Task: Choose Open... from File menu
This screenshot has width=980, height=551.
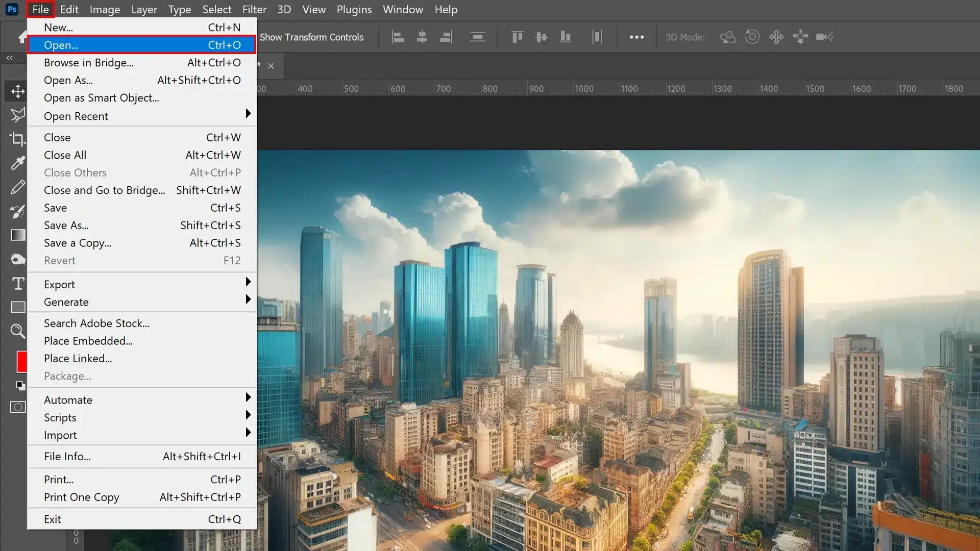Action: coord(142,45)
